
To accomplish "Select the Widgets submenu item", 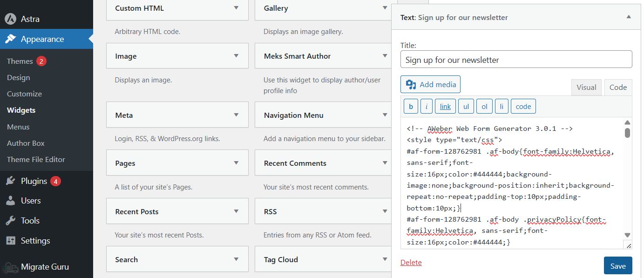I will coord(21,110).
